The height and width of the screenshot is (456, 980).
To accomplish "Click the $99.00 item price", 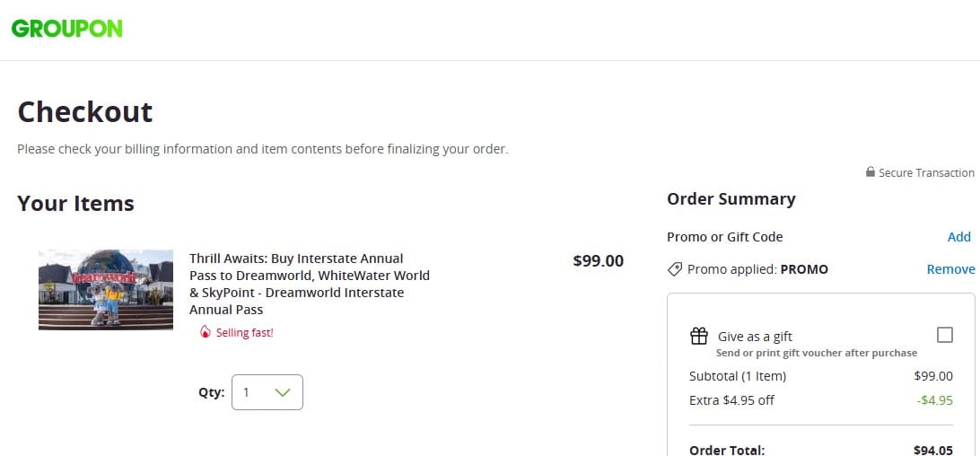I will [x=598, y=261].
